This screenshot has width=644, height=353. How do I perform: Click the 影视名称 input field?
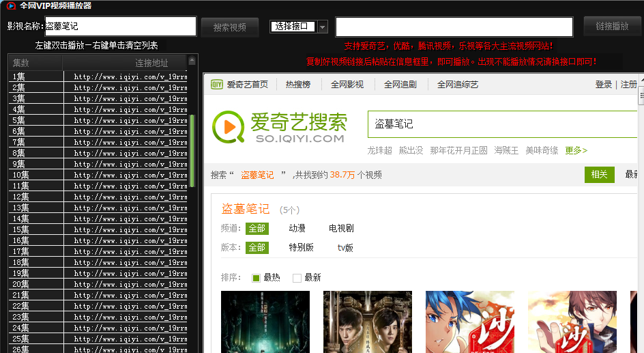120,27
